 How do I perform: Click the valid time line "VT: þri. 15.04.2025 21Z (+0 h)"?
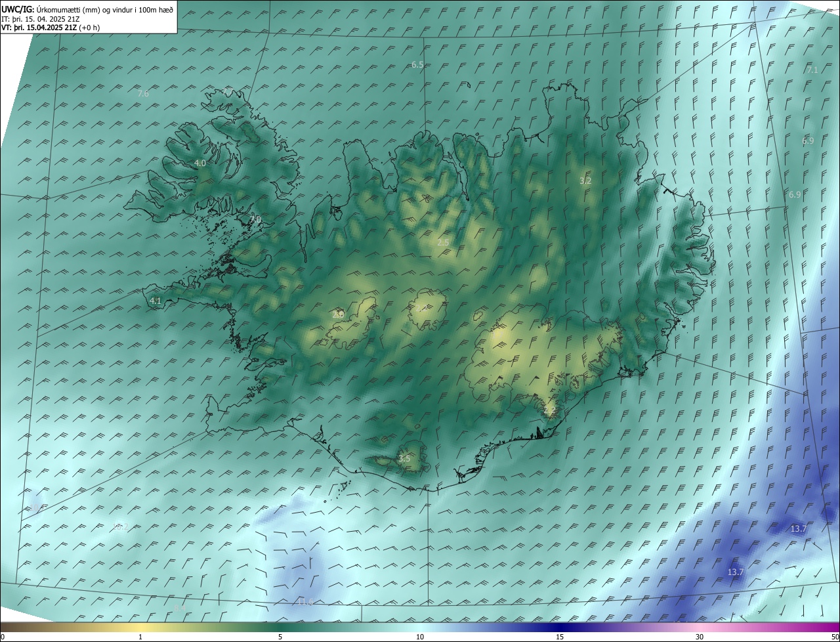point(51,28)
